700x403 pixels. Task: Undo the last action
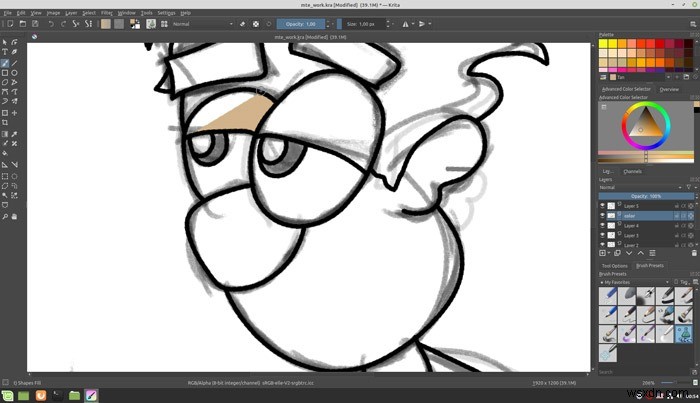click(51, 24)
